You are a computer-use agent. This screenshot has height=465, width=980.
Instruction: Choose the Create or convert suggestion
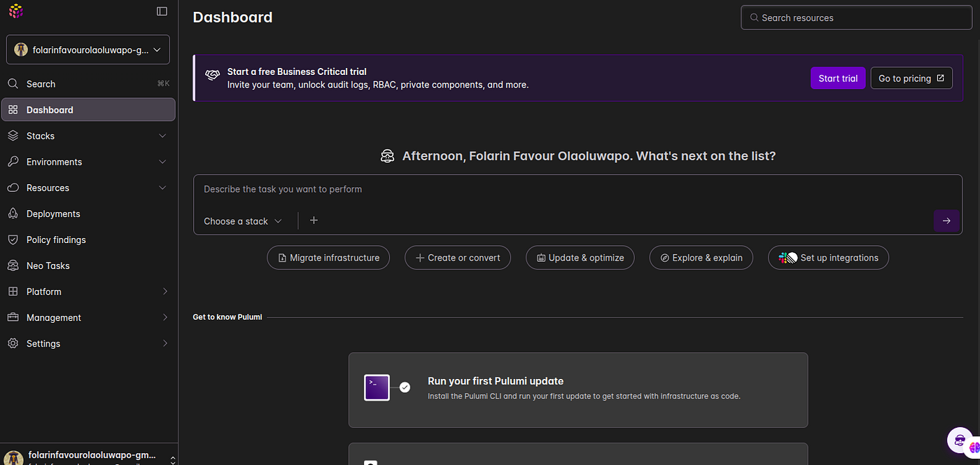458,258
